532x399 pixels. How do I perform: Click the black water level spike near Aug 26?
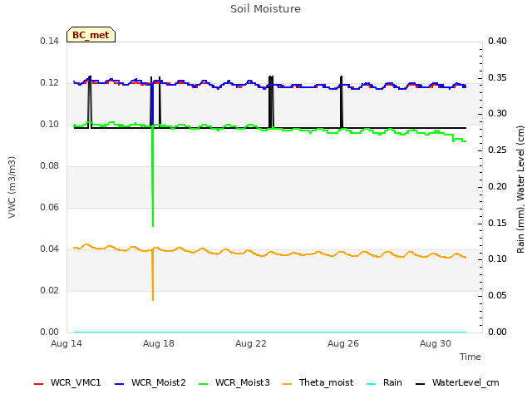click(342, 101)
